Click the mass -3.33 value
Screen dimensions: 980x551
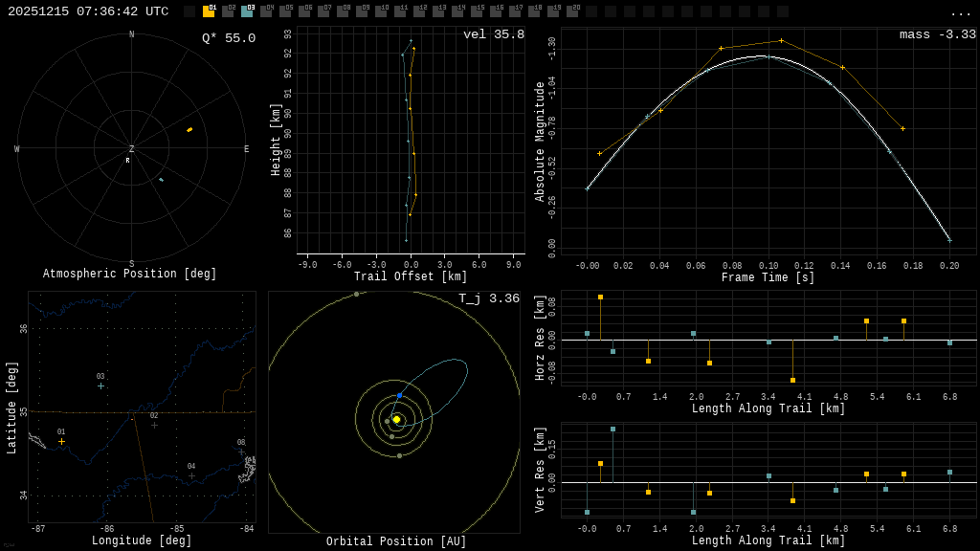pyautogui.click(x=938, y=34)
